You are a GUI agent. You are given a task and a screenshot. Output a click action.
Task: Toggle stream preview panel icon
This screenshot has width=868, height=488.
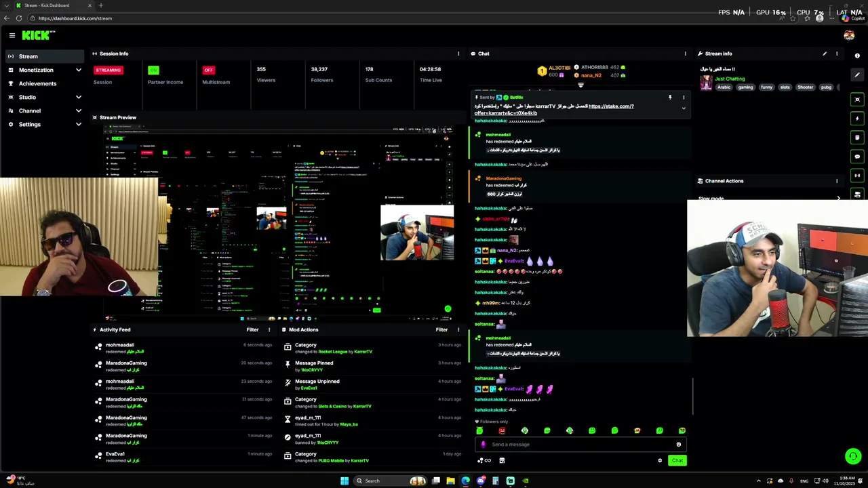(857, 100)
